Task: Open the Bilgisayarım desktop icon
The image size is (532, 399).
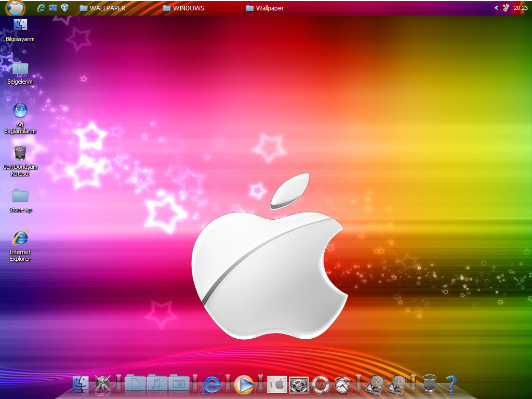Action: point(20,30)
